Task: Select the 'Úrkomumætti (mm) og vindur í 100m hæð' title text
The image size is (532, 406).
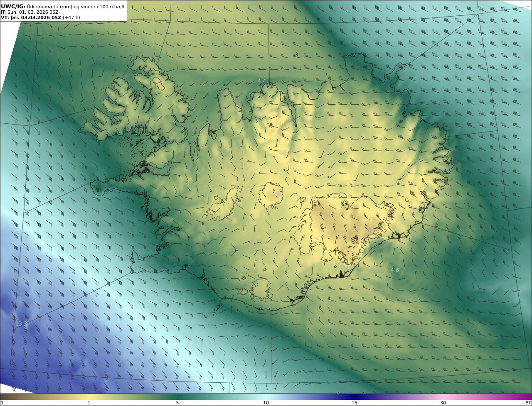Action: tap(76, 6)
